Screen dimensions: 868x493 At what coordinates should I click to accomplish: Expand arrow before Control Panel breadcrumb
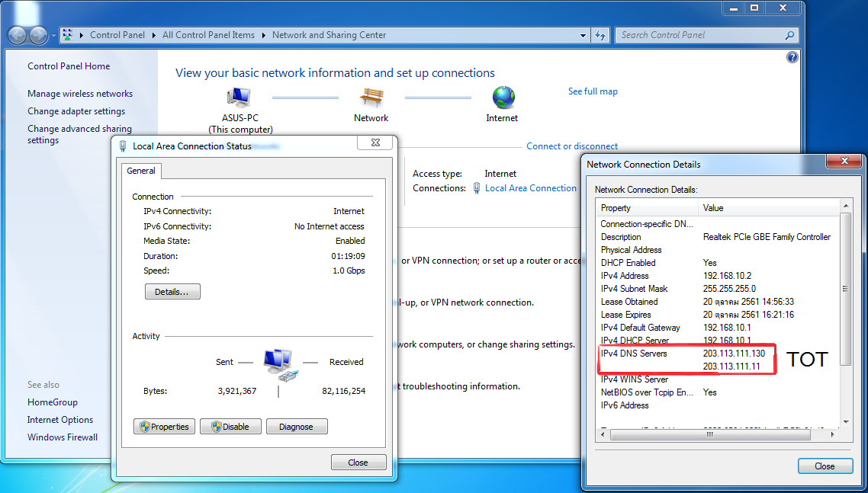[82, 35]
